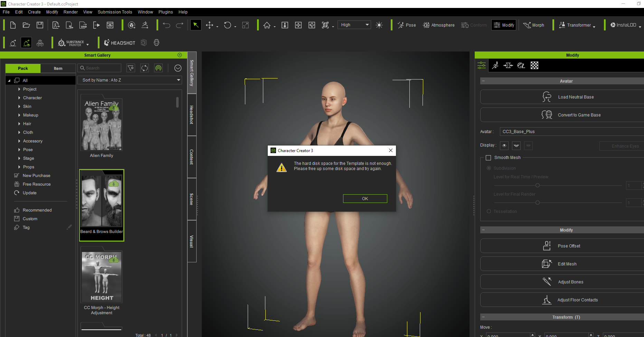Collapse the Avatar section
Screen dimensions: 644x337
coord(483,81)
